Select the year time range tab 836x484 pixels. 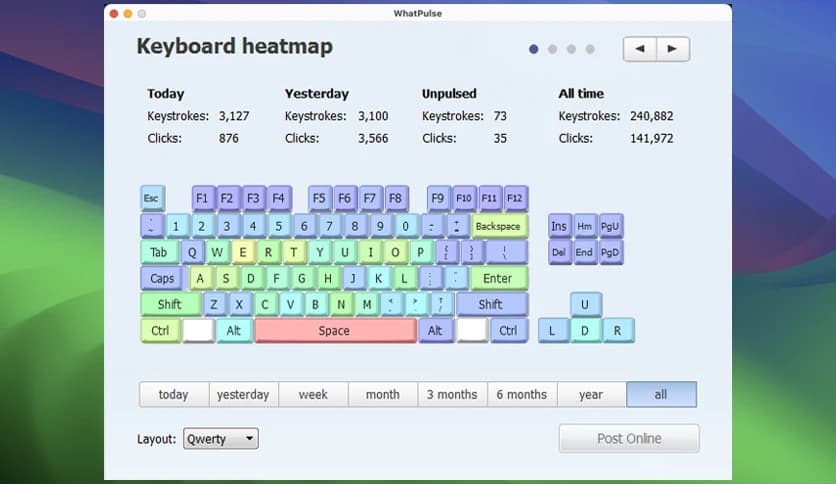click(x=591, y=395)
